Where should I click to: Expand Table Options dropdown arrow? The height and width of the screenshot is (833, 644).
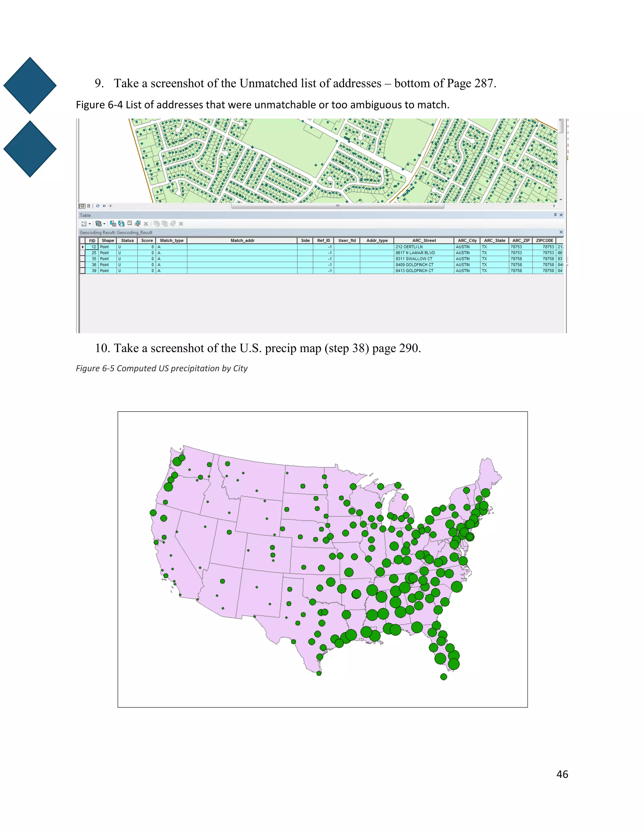coord(90,224)
